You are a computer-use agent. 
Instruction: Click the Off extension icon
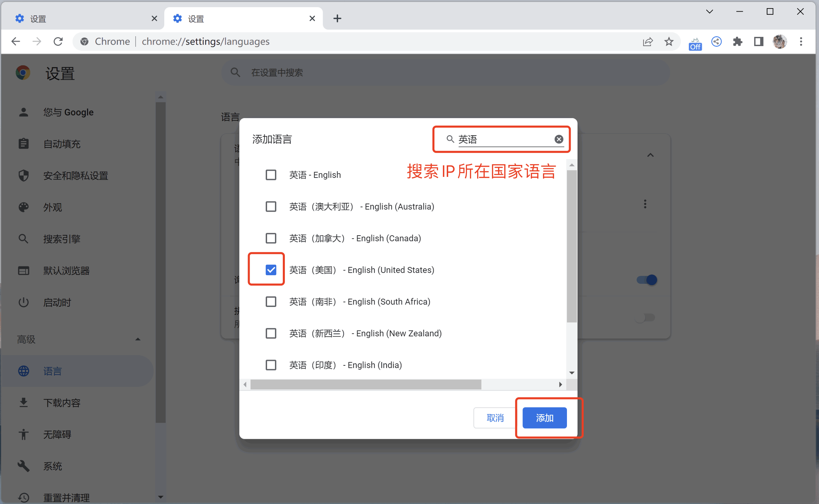[x=695, y=44]
